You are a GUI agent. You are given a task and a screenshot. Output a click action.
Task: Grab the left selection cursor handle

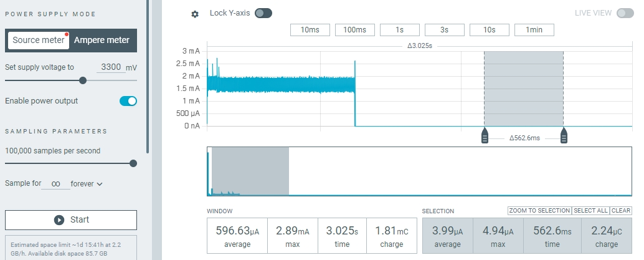tap(485, 135)
